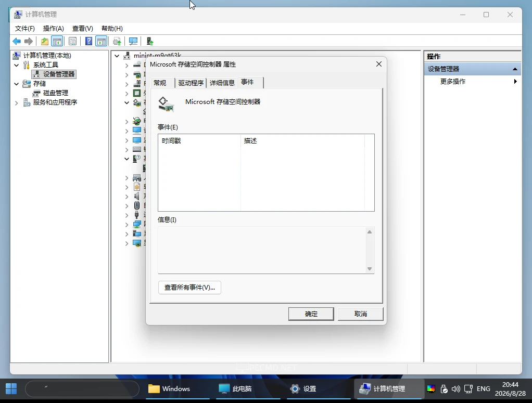Select the speaker audio category icon
This screenshot has height=403, width=532.
tap(137, 196)
